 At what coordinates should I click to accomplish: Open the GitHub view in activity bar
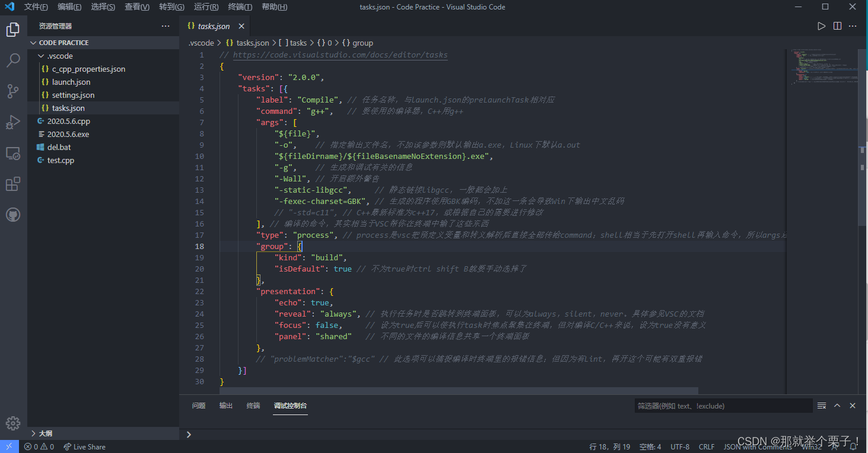pyautogui.click(x=13, y=215)
